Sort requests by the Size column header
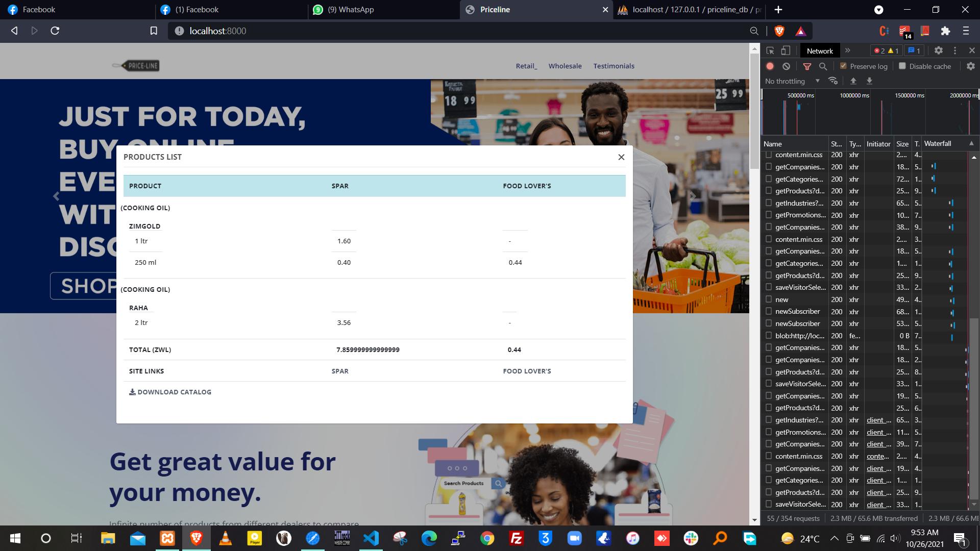This screenshot has width=980, height=551. click(x=902, y=143)
